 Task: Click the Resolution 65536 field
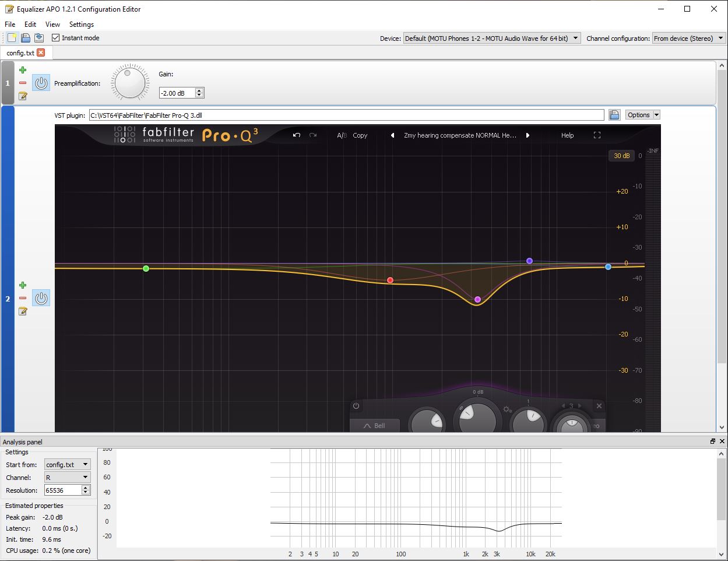[x=63, y=490]
